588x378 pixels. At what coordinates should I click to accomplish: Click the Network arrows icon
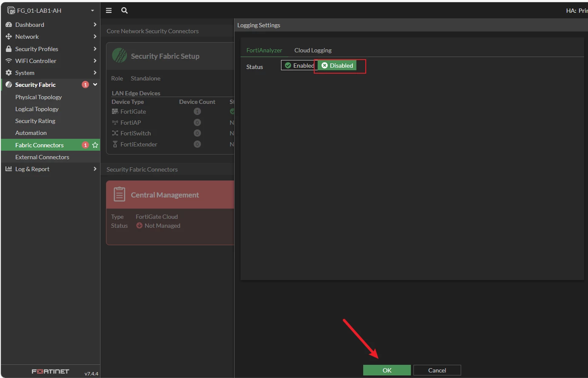pos(9,37)
